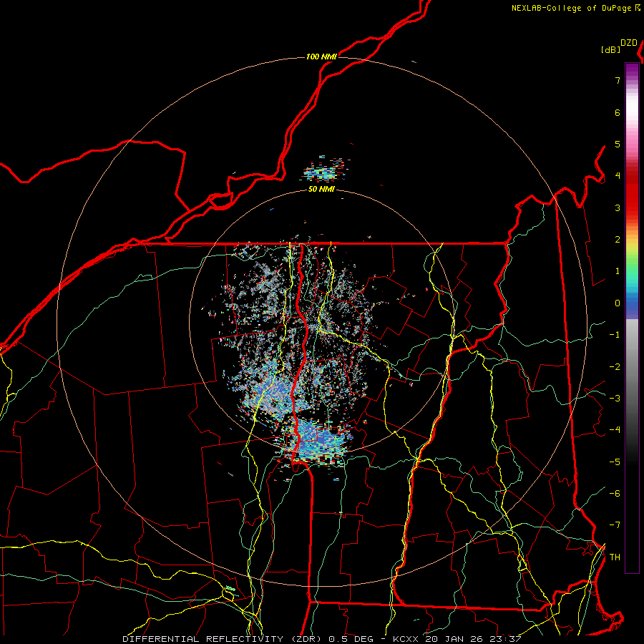
Task: Click the -6 value on color scale
Action: coord(615,494)
